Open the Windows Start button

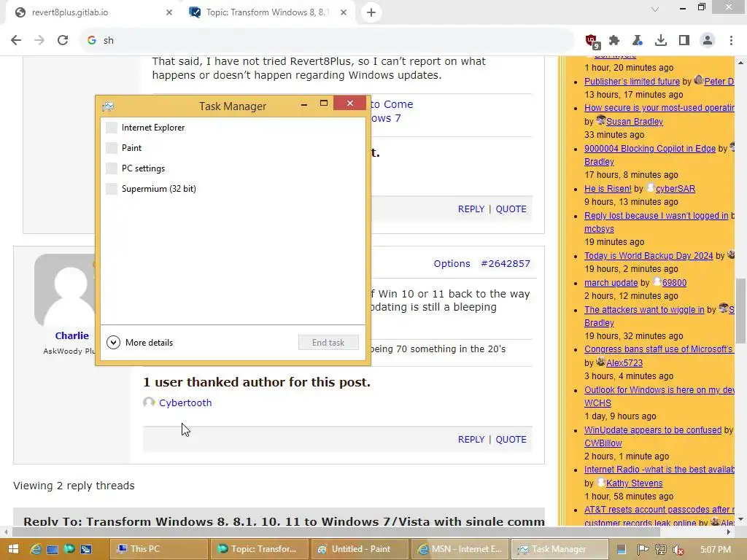pos(13,549)
